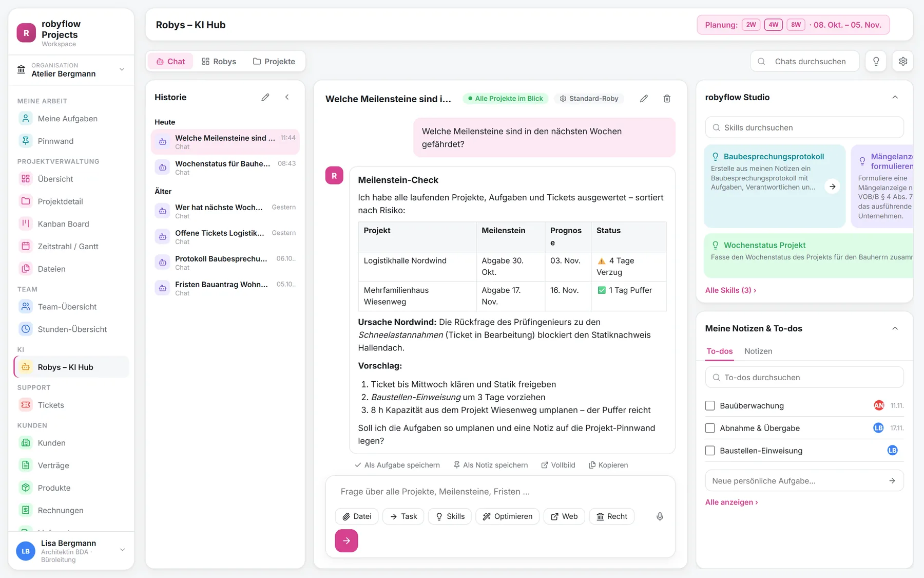
Task: Open Tickets under Support
Action: pos(71,405)
